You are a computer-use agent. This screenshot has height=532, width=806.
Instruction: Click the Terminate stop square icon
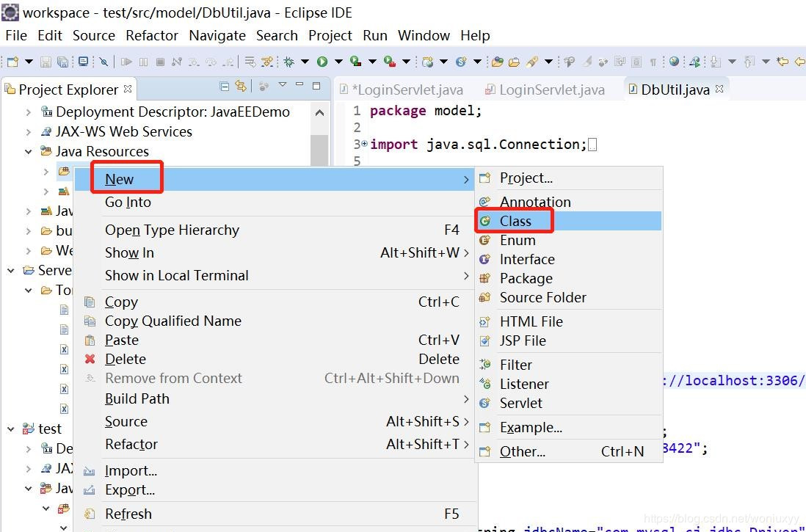tap(160, 62)
